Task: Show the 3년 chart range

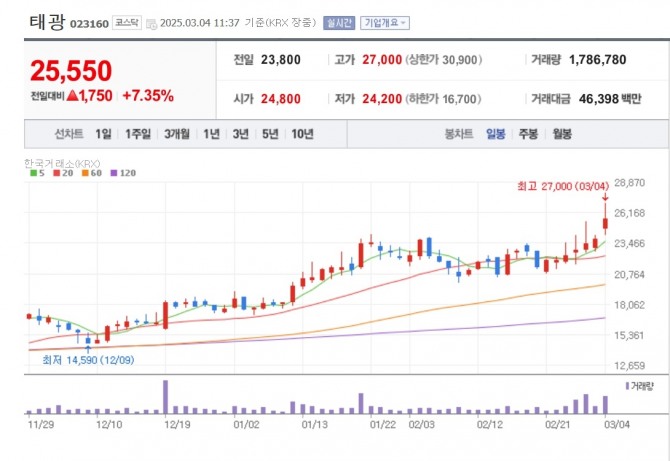Action: [241, 134]
